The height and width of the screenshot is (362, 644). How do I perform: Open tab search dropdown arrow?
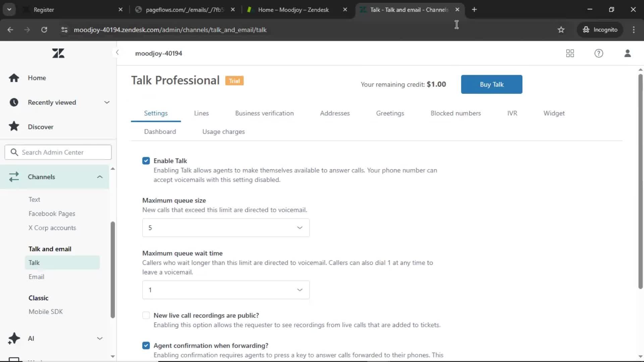coord(9,10)
